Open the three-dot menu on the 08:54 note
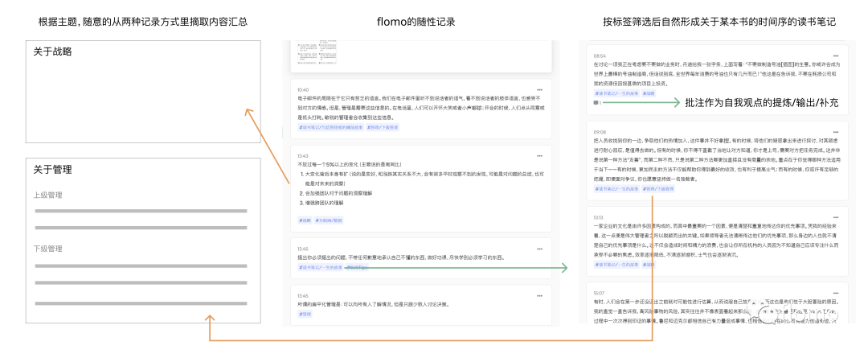The width and height of the screenshot is (868, 350). click(835, 56)
